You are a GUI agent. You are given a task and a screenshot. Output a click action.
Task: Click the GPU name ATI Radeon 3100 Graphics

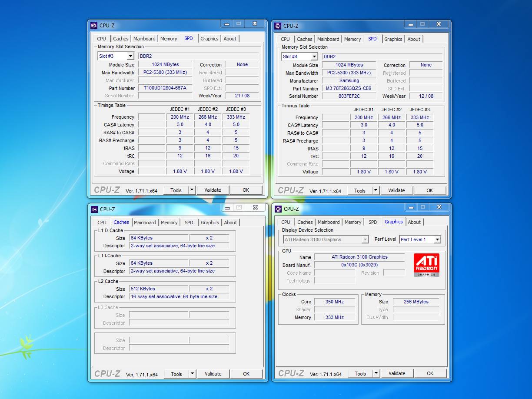[359, 257]
